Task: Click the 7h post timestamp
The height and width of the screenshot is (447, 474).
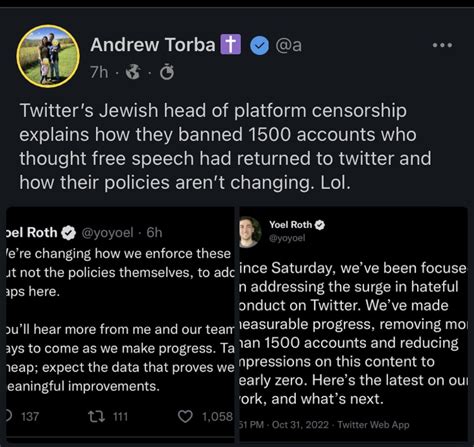Action: [x=99, y=72]
